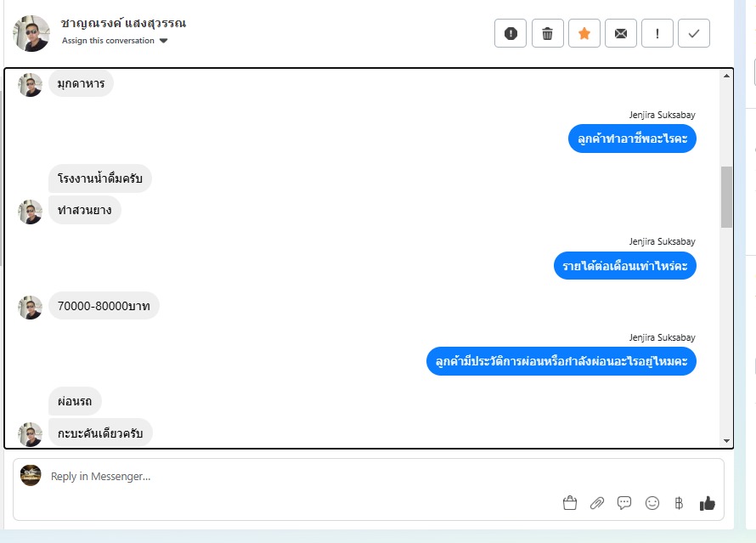Screen dimensions: 756x543
Task: Click the chat scrollbar thumb
Action: tap(726, 197)
